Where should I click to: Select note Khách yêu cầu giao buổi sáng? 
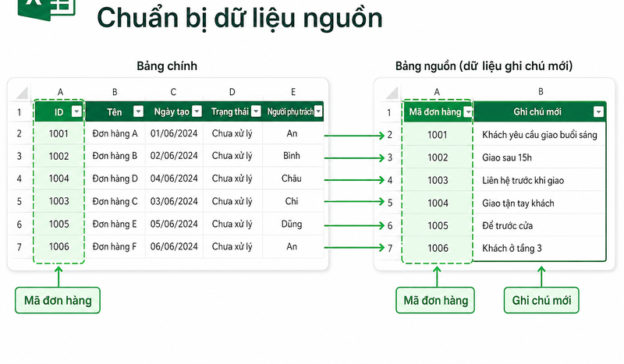coord(540,135)
